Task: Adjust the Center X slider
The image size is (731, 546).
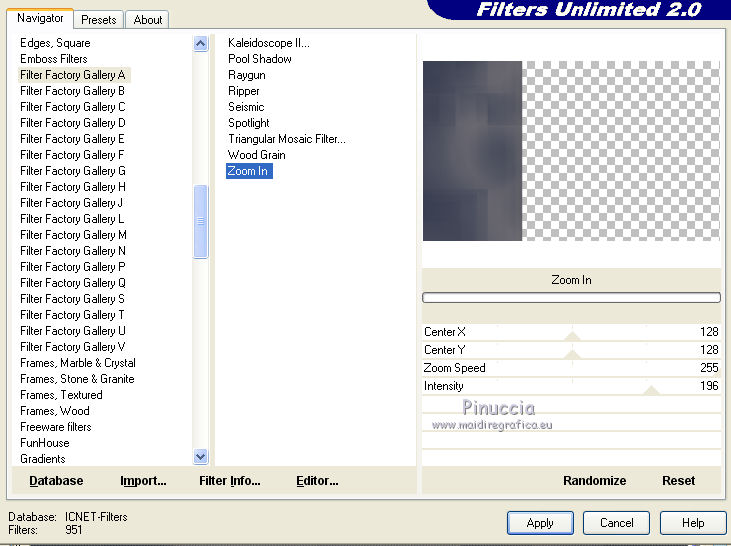Action: click(572, 335)
